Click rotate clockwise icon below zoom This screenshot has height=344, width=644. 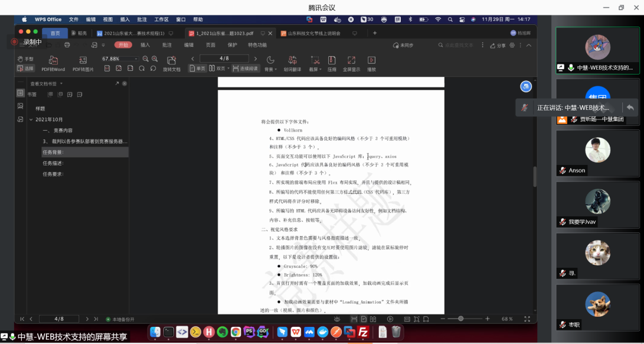pos(142,69)
